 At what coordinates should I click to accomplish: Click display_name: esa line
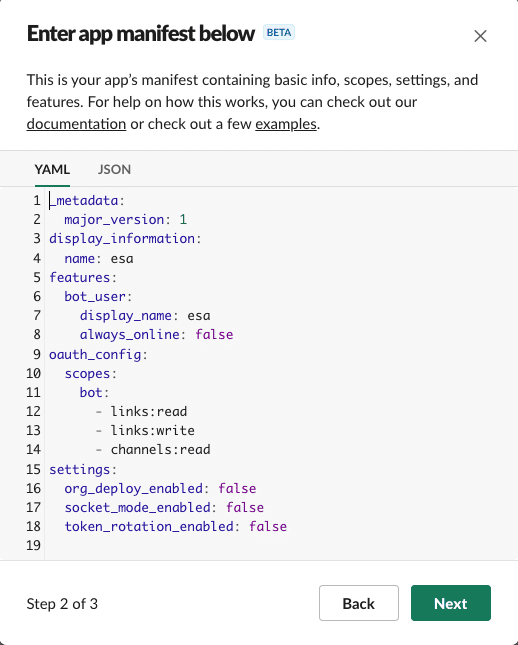coord(145,316)
